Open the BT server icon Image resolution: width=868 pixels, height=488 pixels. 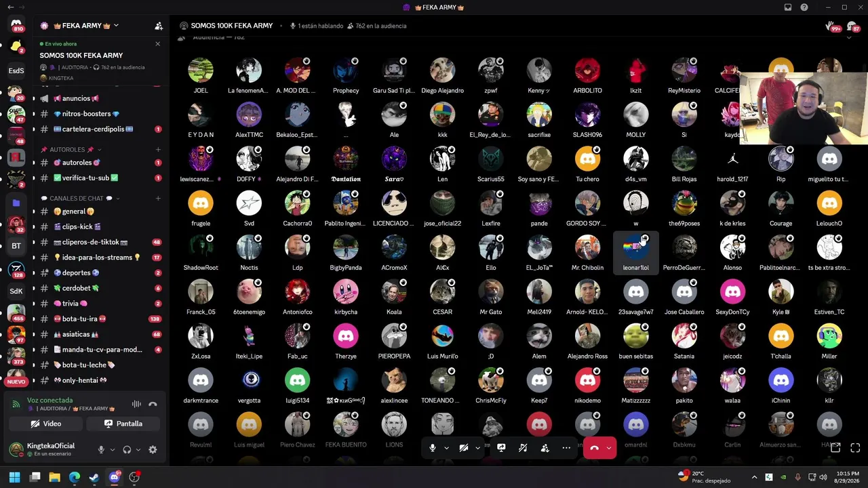[16, 246]
